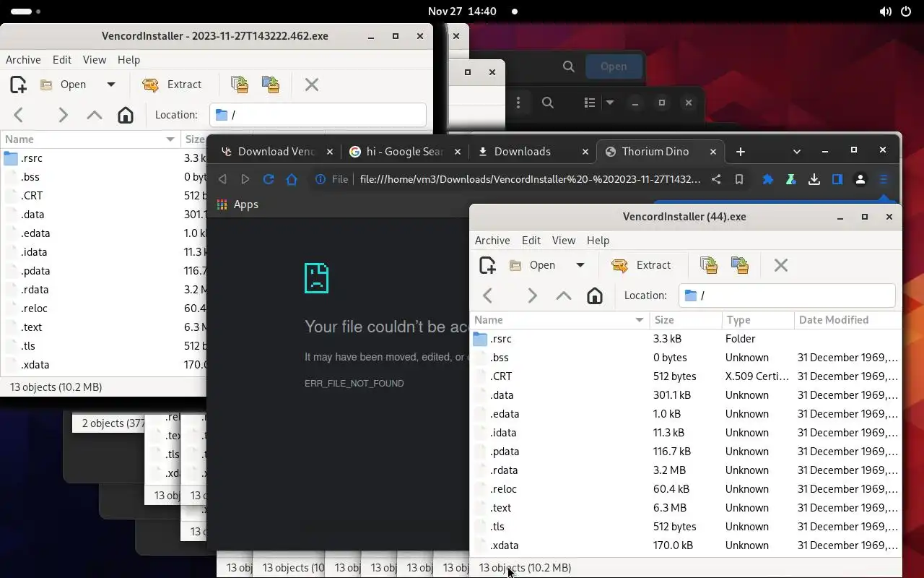Click the Size column header in VencordInstaller (44).exe
Image resolution: width=924 pixels, height=578 pixels.
point(685,320)
